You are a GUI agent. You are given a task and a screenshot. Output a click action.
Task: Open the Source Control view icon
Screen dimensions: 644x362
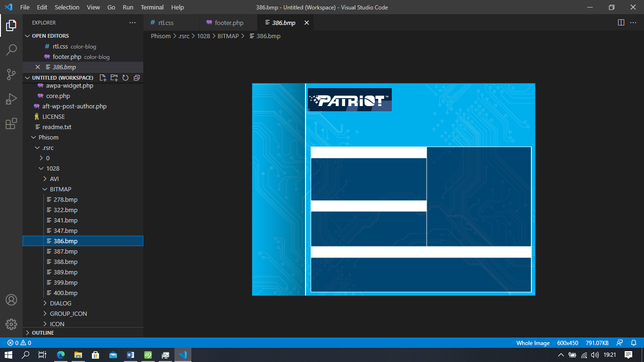pyautogui.click(x=11, y=74)
